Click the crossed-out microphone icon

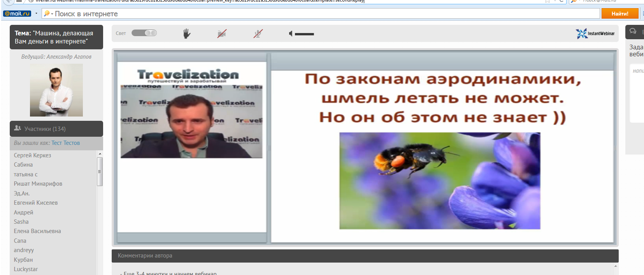(x=258, y=34)
